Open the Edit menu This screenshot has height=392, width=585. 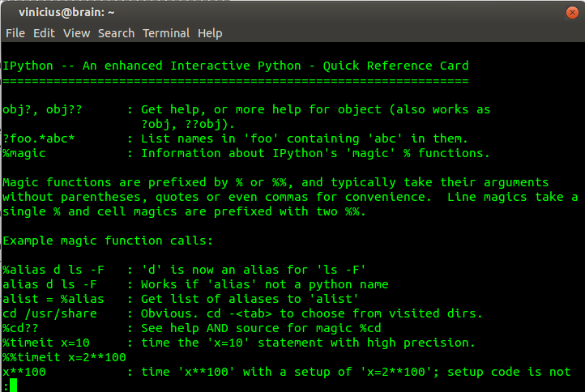tap(44, 33)
